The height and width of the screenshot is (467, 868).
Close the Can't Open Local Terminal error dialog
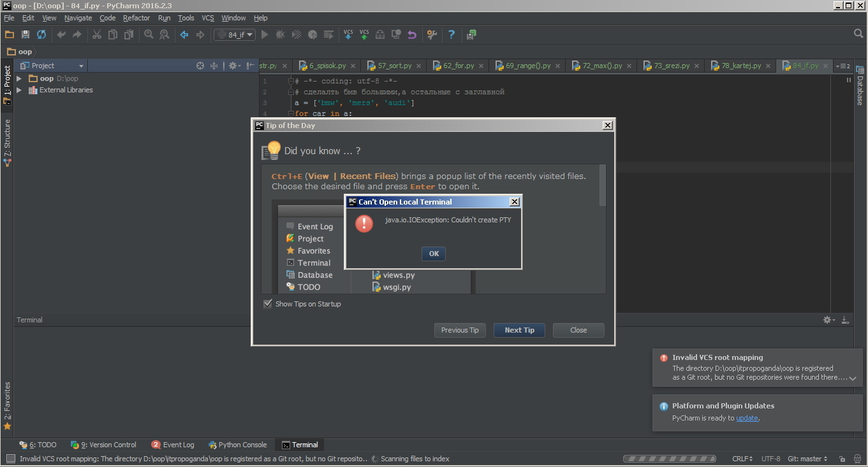514,202
